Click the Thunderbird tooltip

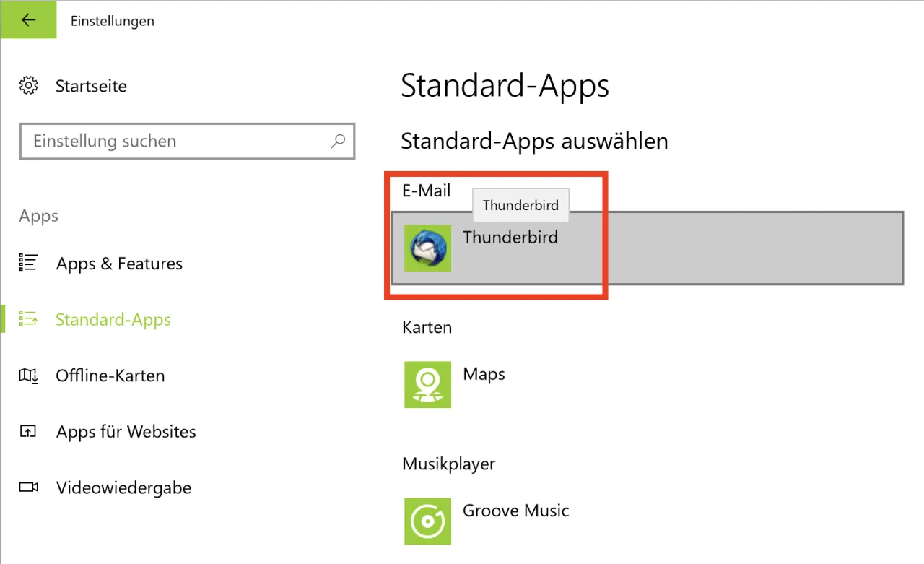tap(520, 205)
